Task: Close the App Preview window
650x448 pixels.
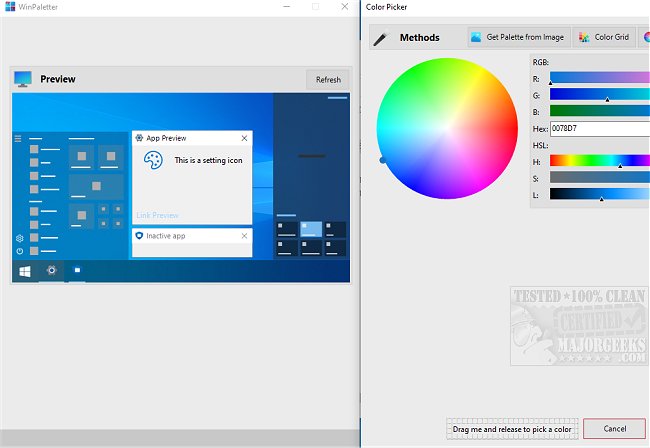Action: (x=245, y=138)
